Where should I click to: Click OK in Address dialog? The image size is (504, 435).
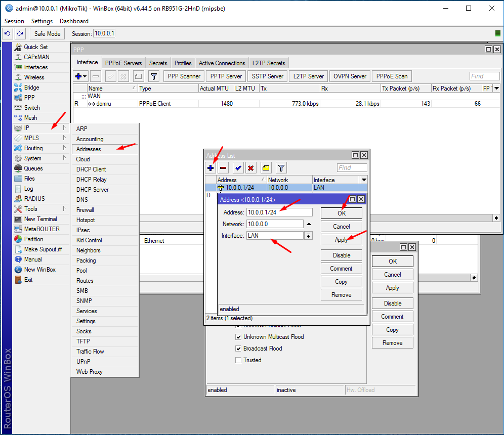click(x=342, y=213)
